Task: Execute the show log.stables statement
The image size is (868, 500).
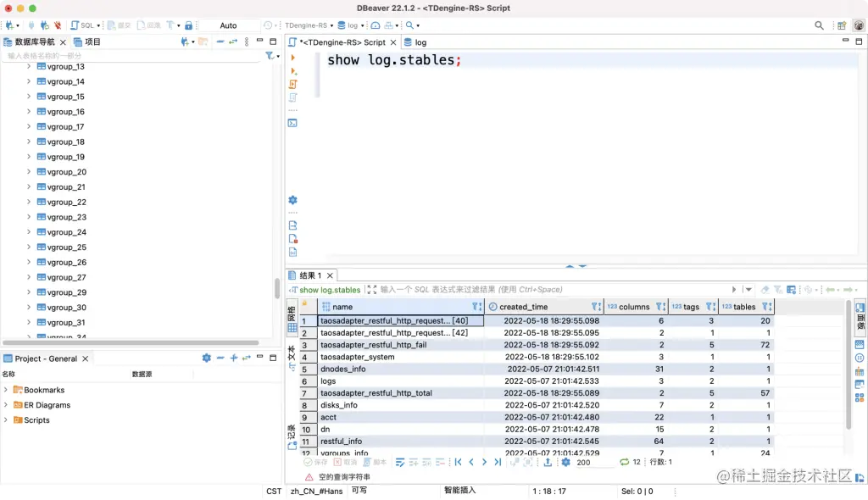Action: click(x=293, y=58)
